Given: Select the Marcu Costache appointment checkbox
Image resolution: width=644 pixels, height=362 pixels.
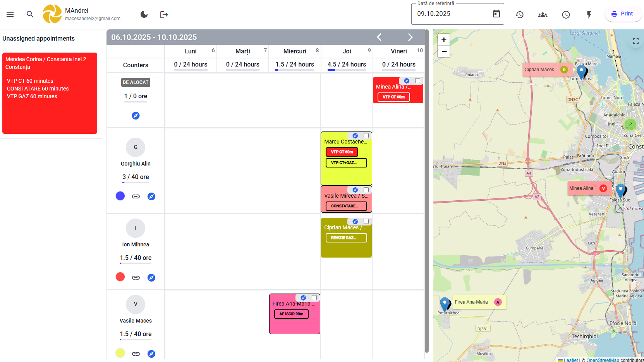Looking at the screenshot, I should pos(366,136).
